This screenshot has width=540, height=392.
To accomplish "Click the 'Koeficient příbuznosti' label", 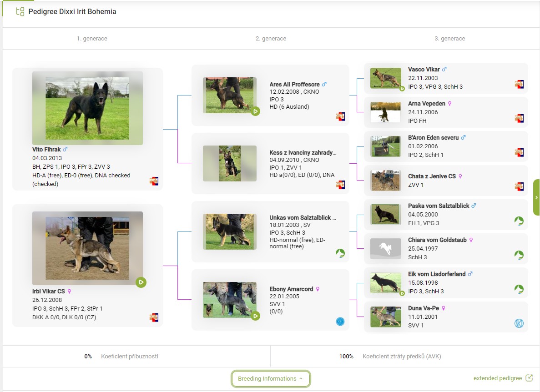I will click(x=130, y=356).
